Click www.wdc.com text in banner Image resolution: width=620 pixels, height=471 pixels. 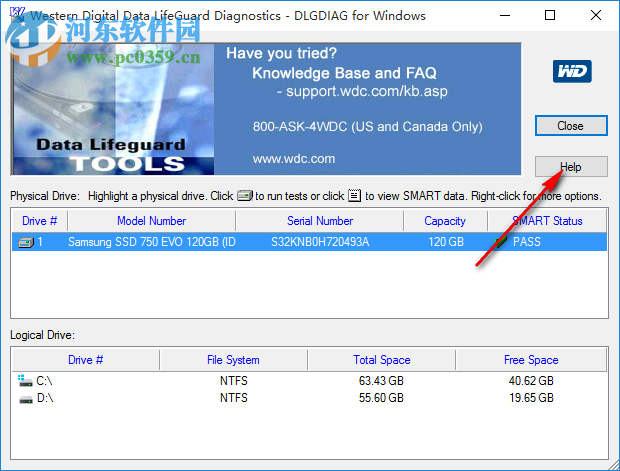coord(294,159)
